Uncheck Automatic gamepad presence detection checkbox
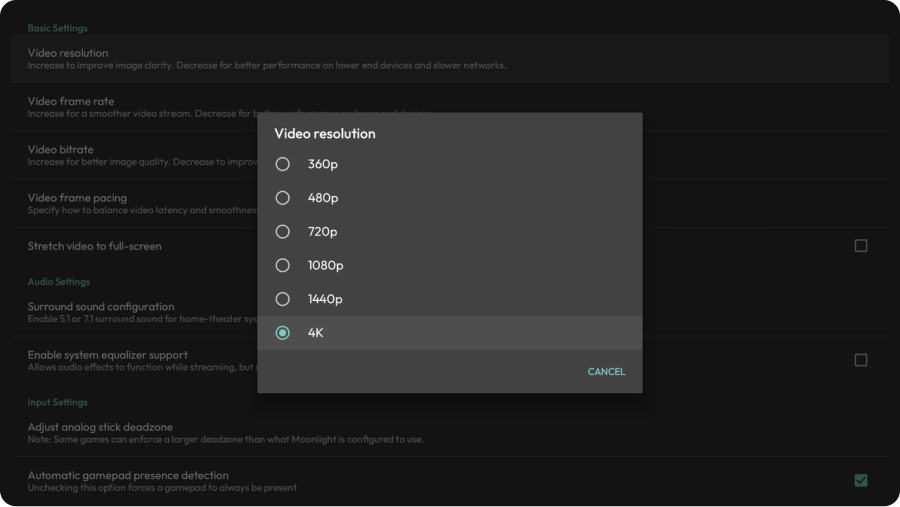Viewport: 900px width, 507px height. pos(860,480)
